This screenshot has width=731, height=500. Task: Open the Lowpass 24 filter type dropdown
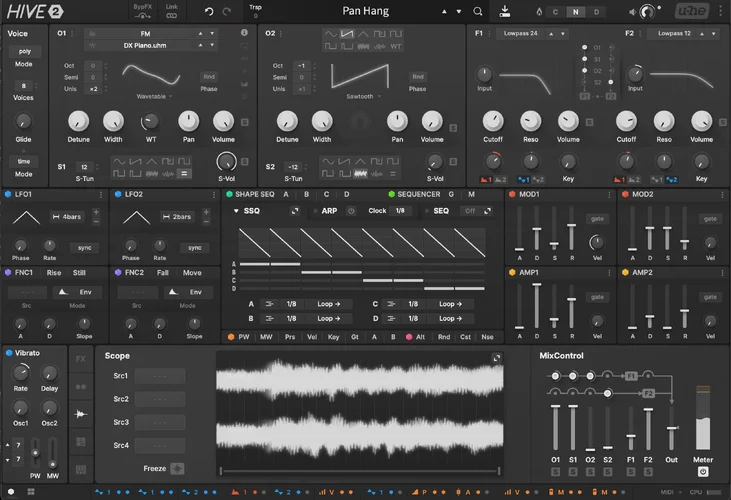[x=523, y=33]
